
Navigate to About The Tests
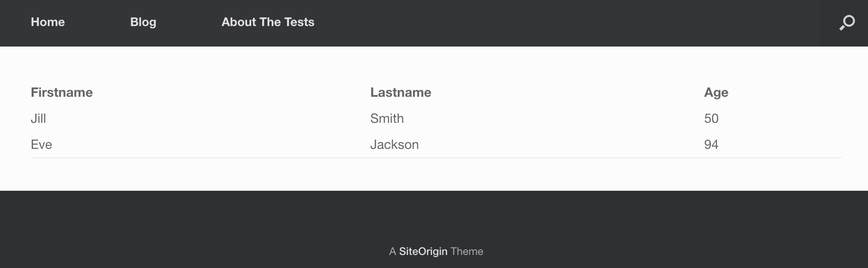pyautogui.click(x=268, y=22)
